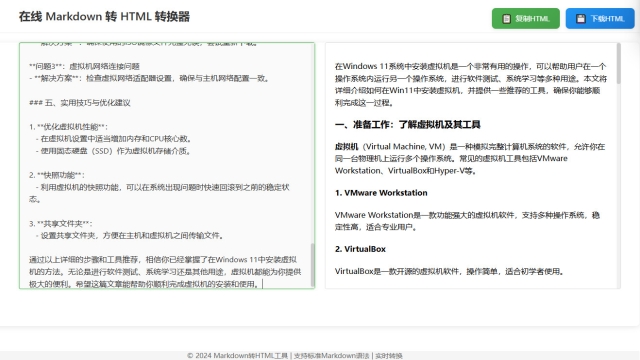Click the footer text 支持标准Markdown语法
Image resolution: width=640 pixels, height=360 pixels.
coord(331,356)
